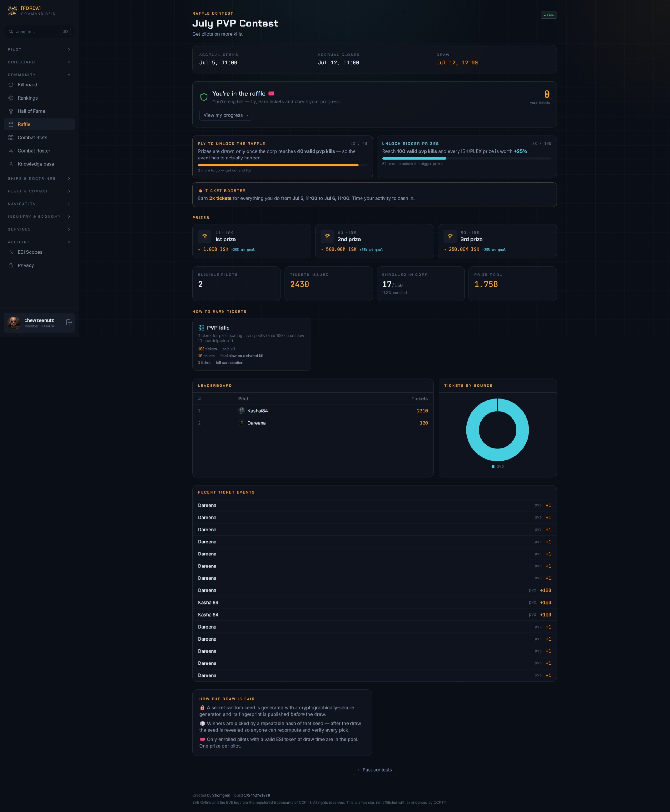Click the logout icon beside chewzeenutz

[x=69, y=322]
